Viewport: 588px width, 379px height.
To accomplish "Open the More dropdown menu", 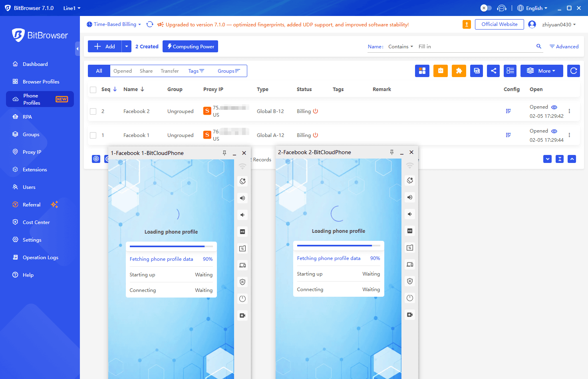I will point(542,71).
